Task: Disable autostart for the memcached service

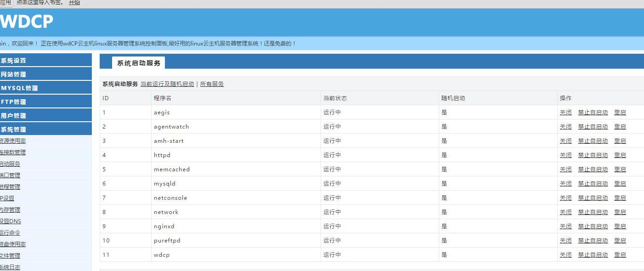Action: point(593,169)
